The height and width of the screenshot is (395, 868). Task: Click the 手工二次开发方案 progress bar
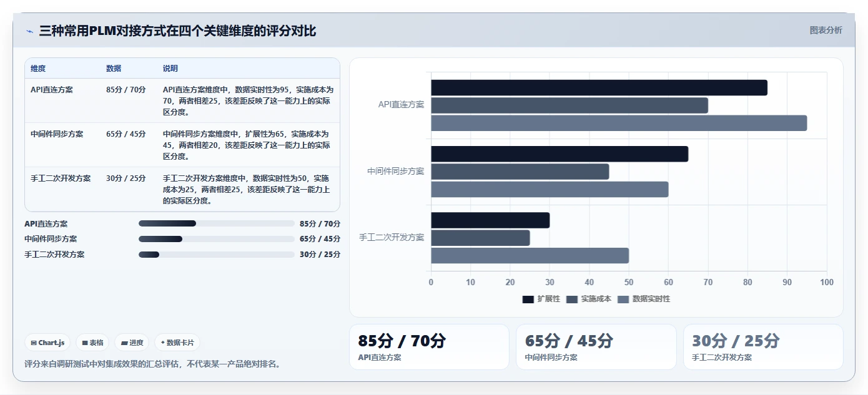(x=216, y=254)
